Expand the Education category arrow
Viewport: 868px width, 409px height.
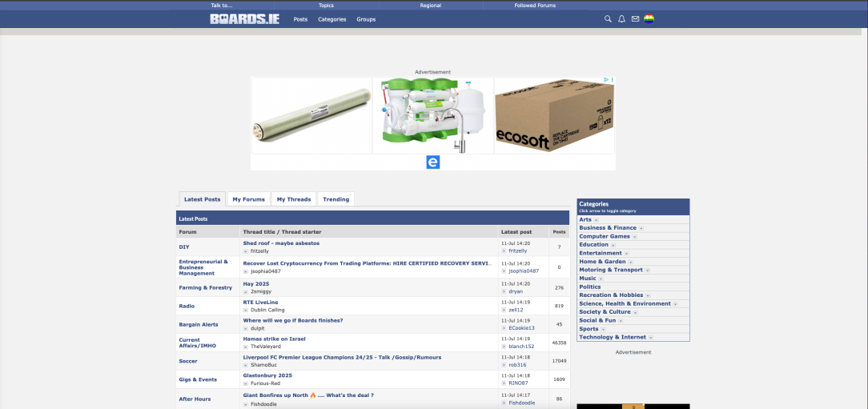613,245
